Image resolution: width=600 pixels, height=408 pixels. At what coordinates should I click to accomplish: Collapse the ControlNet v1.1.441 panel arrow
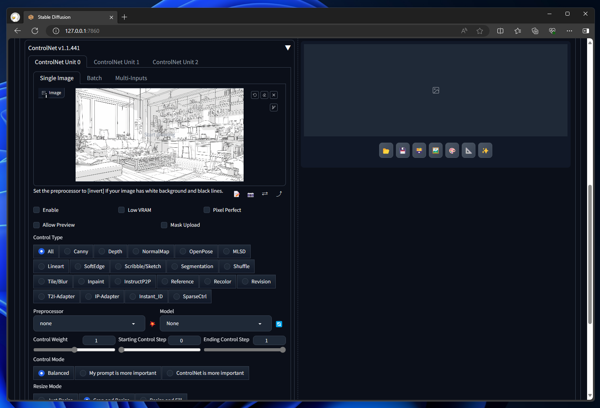pyautogui.click(x=288, y=48)
